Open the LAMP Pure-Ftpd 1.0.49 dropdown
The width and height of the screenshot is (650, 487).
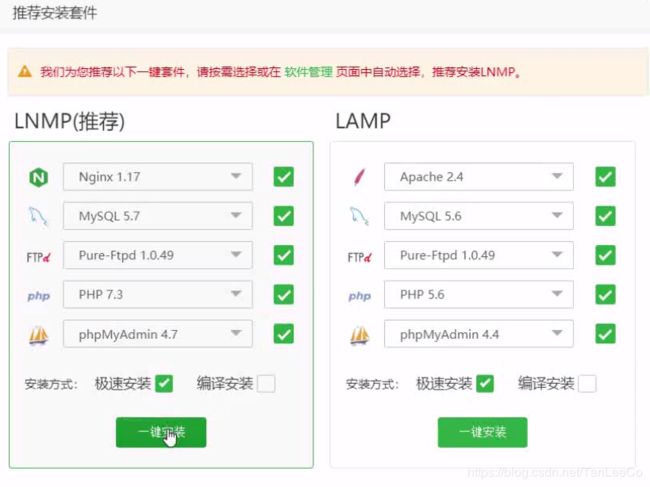click(x=479, y=255)
